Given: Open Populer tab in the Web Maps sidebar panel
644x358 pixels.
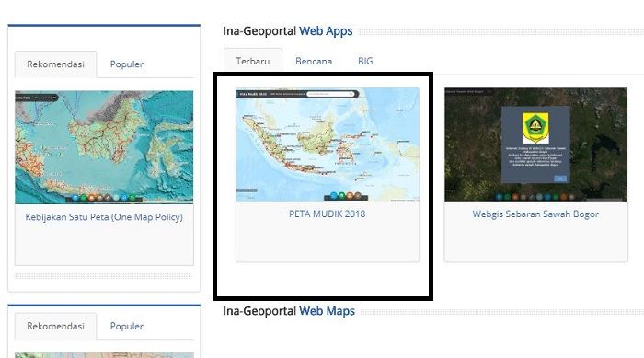Looking at the screenshot, I should point(127,326).
